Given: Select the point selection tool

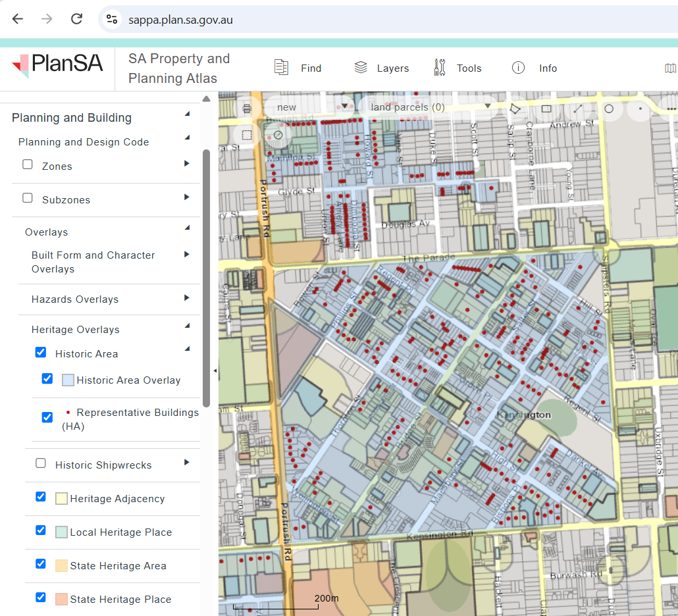Looking at the screenshot, I should click(640, 109).
